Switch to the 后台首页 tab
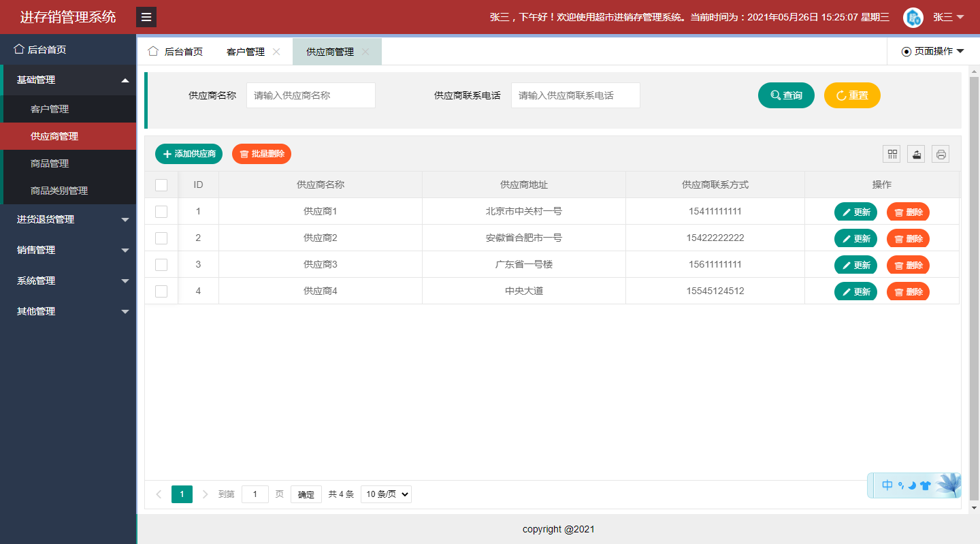The height and width of the screenshot is (544, 980). tap(176, 52)
